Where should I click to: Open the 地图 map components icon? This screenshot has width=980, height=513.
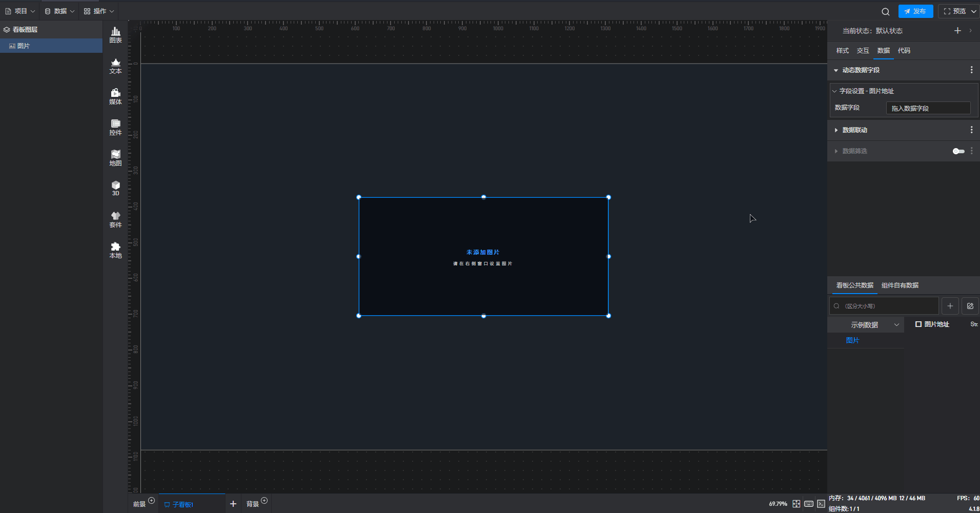[x=115, y=158]
